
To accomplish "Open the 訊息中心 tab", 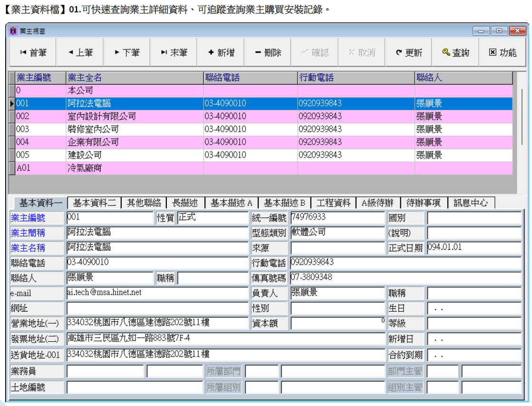I will click(x=471, y=203).
